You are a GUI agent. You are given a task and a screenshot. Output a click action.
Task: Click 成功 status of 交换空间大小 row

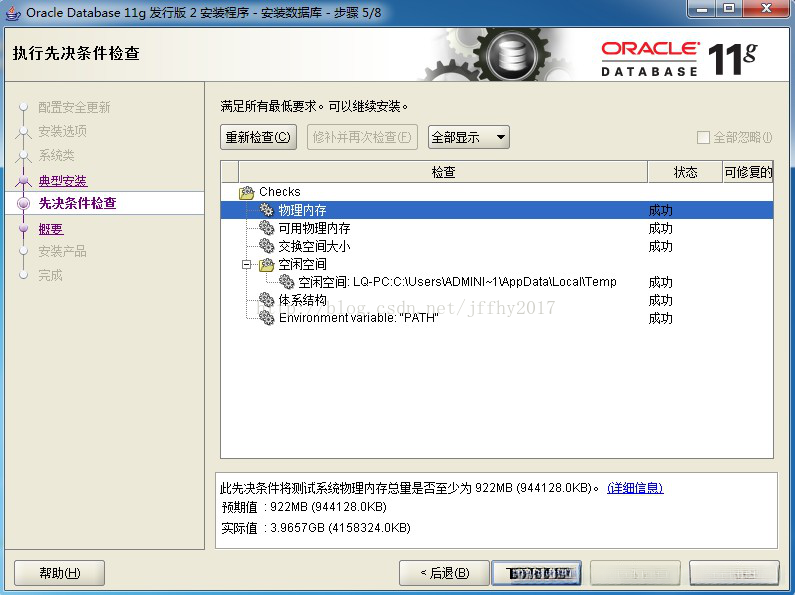click(x=661, y=246)
